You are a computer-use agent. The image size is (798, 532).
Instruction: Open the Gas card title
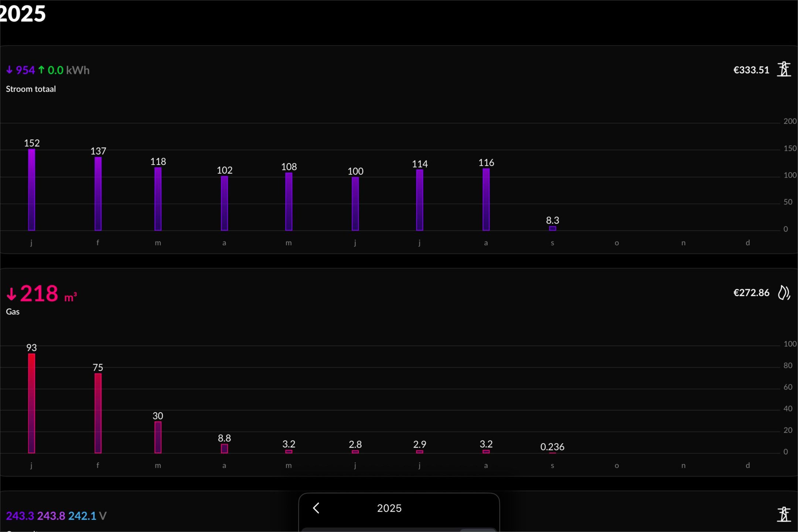pos(13,311)
